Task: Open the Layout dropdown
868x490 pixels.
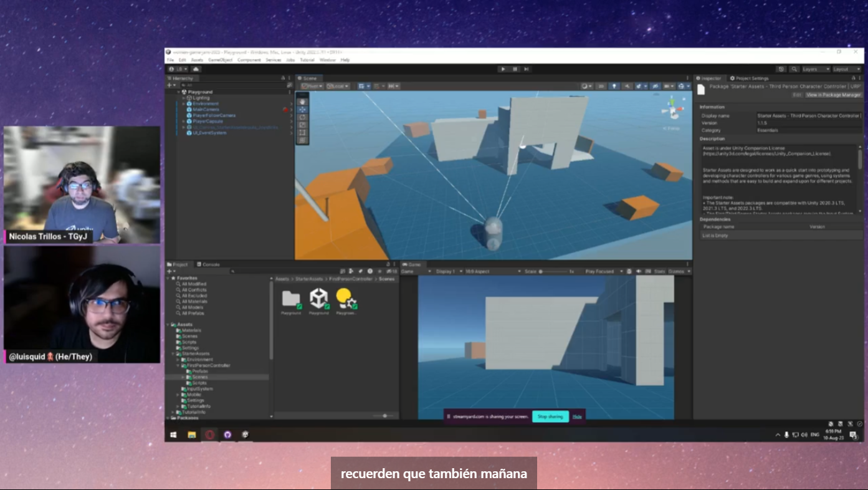Action: [x=847, y=69]
